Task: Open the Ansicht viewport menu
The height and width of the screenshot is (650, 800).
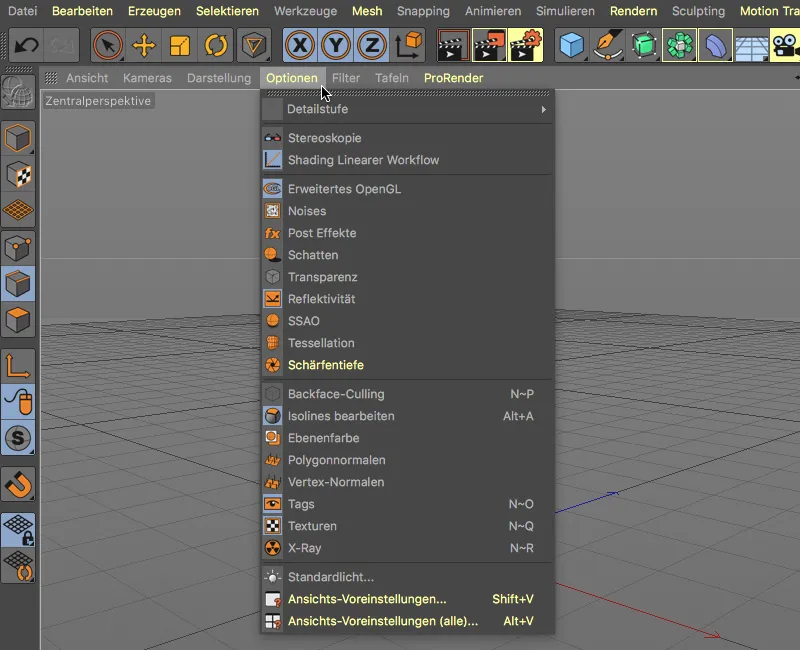Action: point(87,78)
